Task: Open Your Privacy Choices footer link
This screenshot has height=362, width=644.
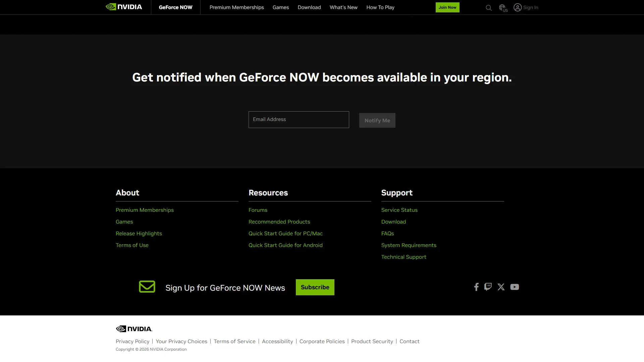Action: coord(181,342)
